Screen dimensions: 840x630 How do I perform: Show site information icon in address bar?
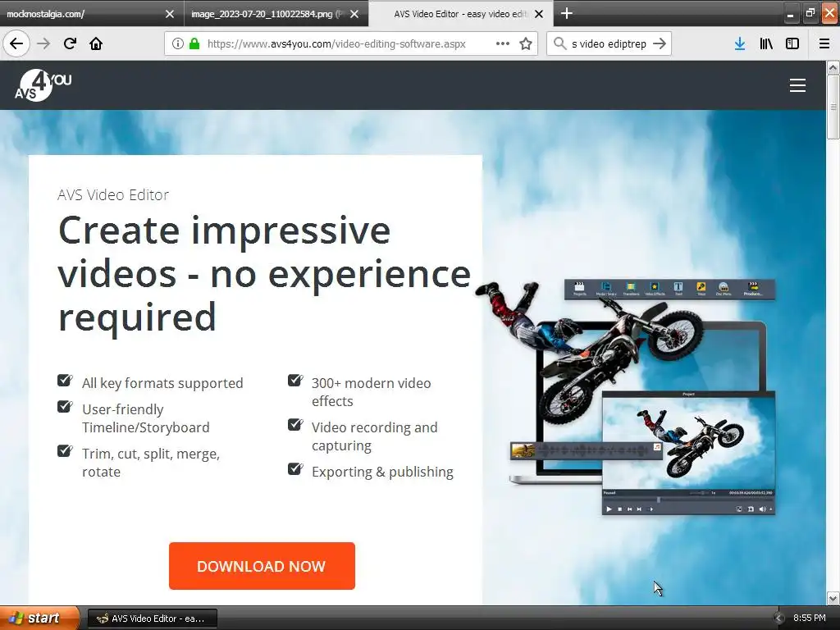pyautogui.click(x=178, y=43)
